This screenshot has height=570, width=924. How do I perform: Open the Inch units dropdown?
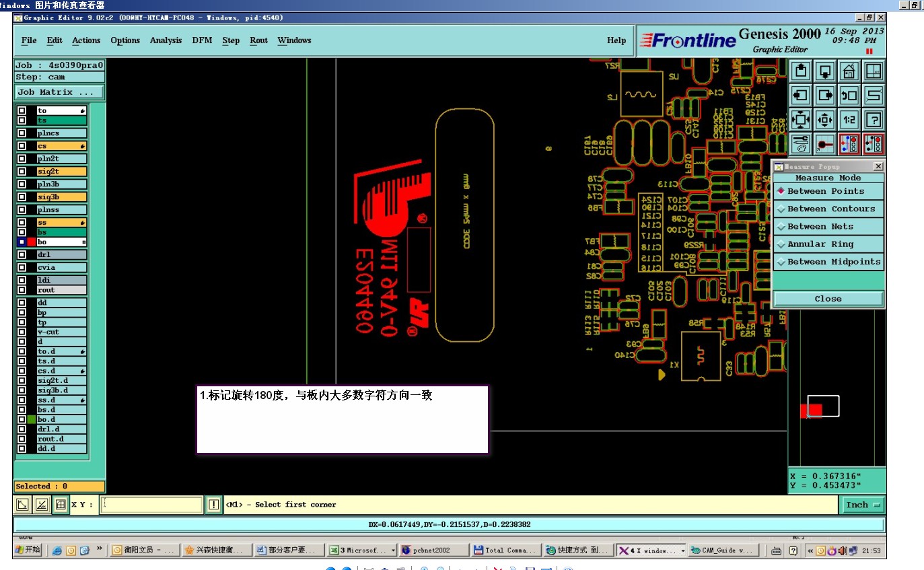[863, 505]
